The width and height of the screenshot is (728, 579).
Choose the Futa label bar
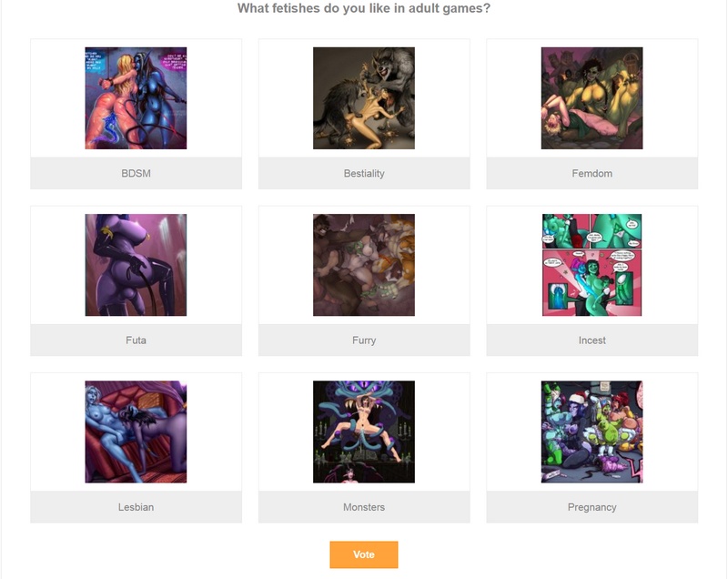pos(136,340)
